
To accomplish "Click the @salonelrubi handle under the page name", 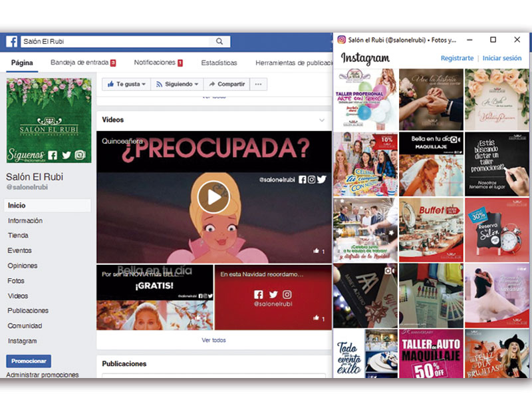I will (27, 187).
